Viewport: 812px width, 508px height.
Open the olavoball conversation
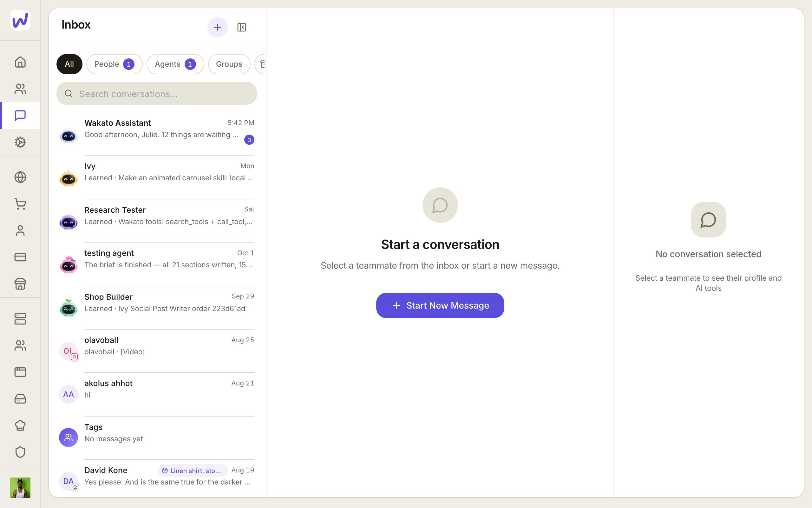tap(156, 351)
